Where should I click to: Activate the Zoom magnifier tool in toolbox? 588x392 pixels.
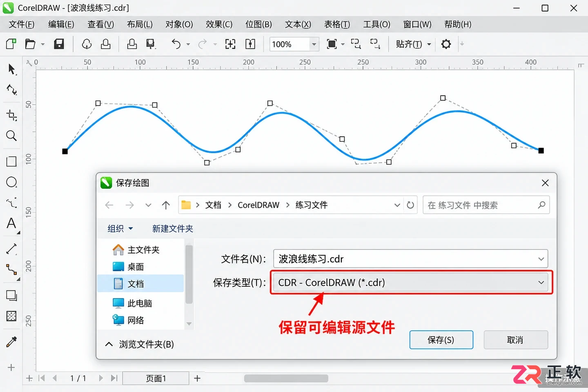11,136
